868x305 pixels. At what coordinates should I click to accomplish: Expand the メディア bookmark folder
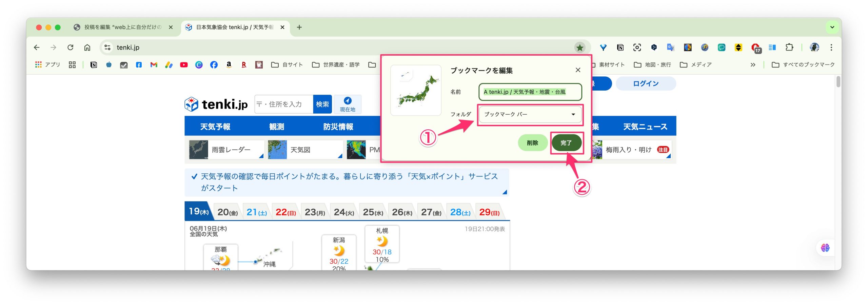tap(696, 64)
